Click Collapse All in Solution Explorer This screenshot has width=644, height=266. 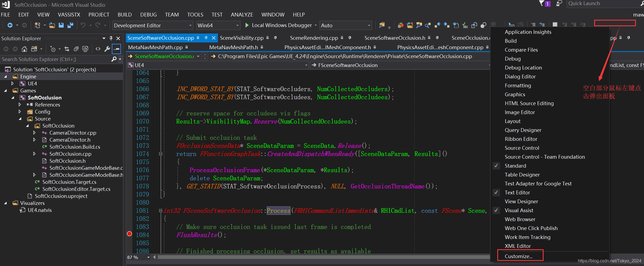pos(76,49)
